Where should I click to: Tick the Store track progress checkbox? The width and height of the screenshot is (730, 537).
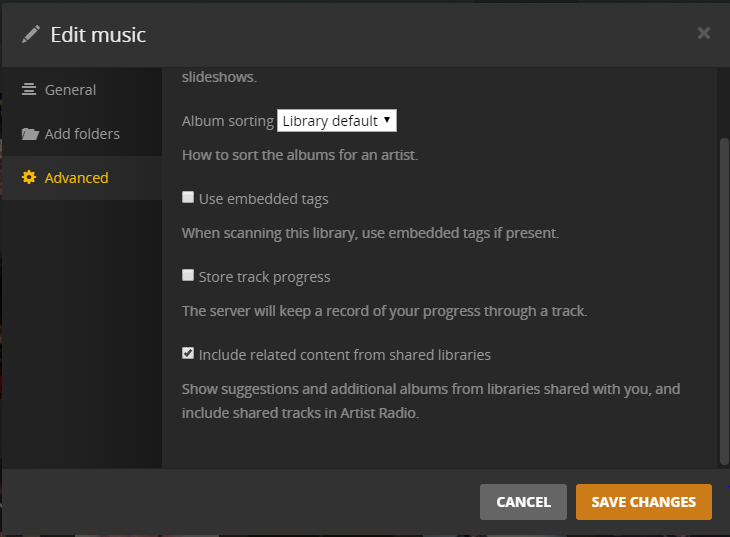tap(188, 276)
